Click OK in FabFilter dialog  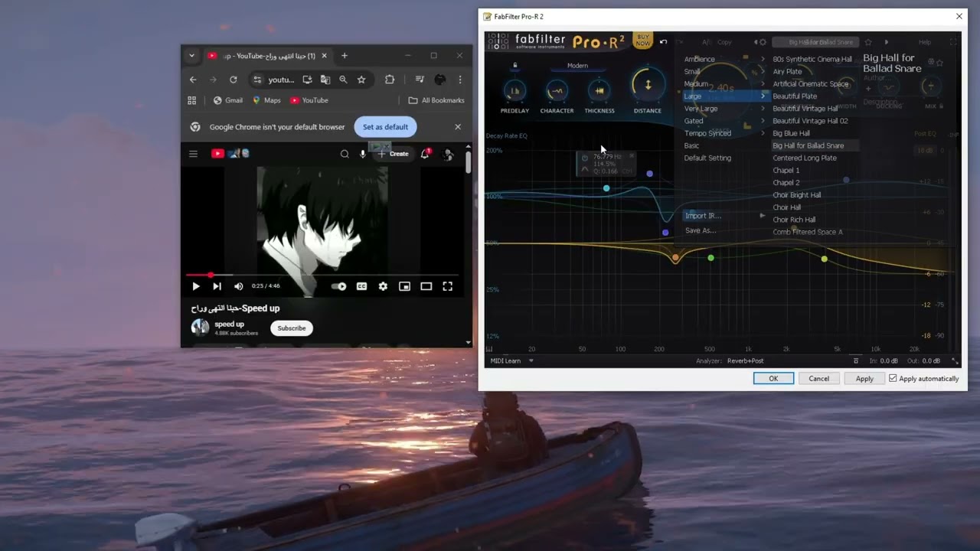[773, 378]
